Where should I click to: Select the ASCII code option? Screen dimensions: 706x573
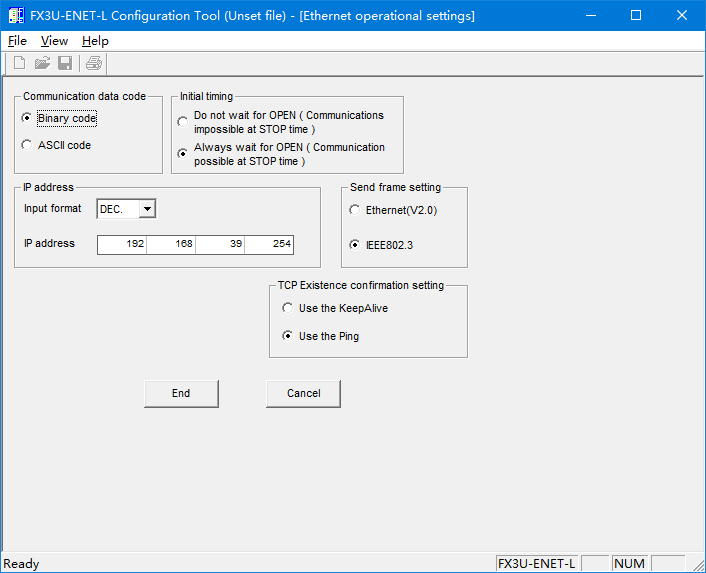click(27, 145)
